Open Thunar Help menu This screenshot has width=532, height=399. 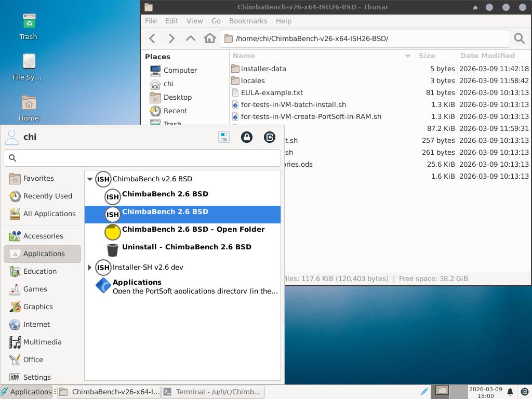[x=283, y=21]
